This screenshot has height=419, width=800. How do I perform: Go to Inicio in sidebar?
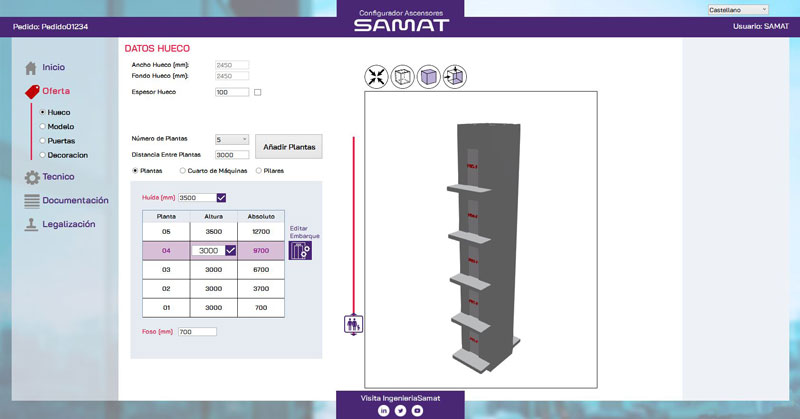(x=54, y=67)
